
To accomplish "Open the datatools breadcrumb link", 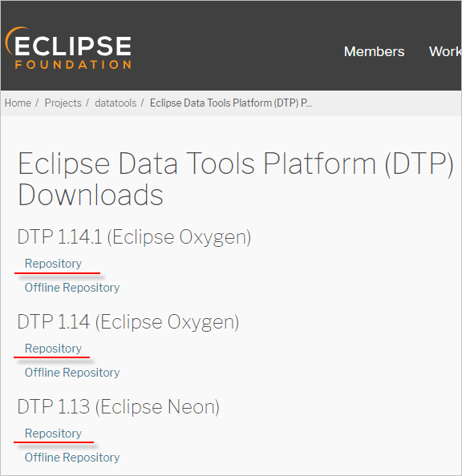I will coord(115,103).
